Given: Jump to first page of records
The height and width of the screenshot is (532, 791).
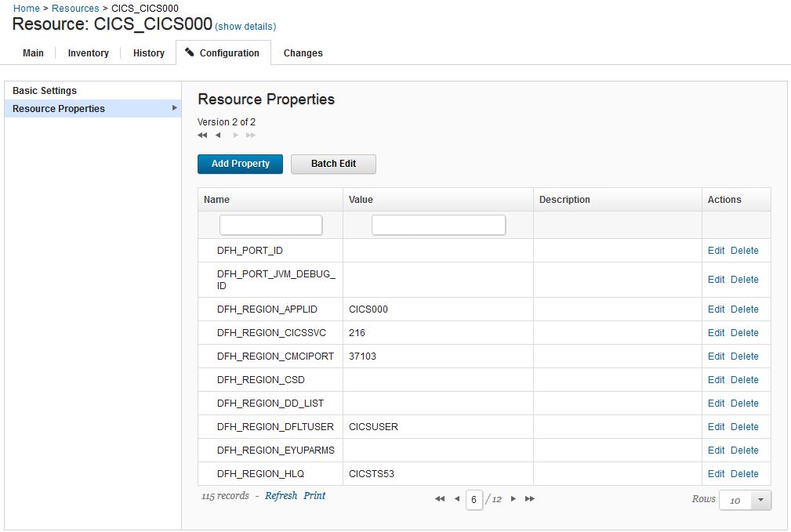Looking at the screenshot, I should [440, 499].
